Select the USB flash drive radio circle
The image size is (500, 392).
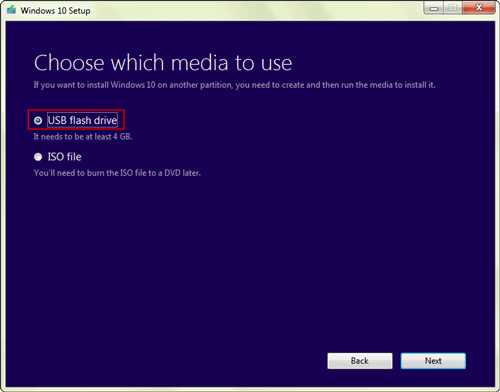[38, 120]
